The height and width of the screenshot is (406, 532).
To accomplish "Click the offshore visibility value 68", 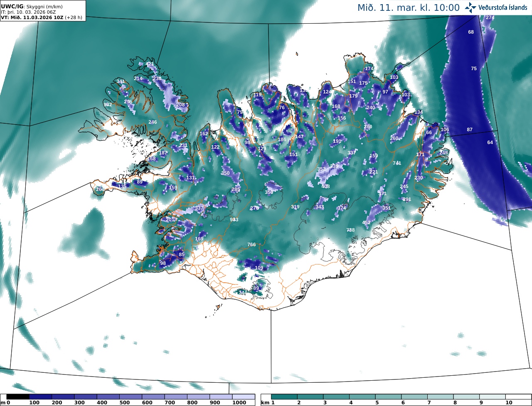I will pos(471,32).
